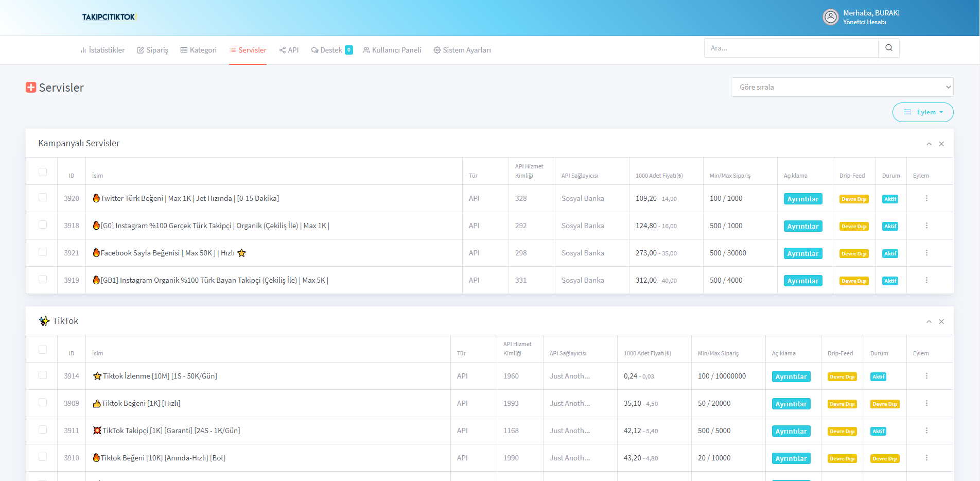Open the Sipariş tab
980x481 pixels.
click(152, 50)
